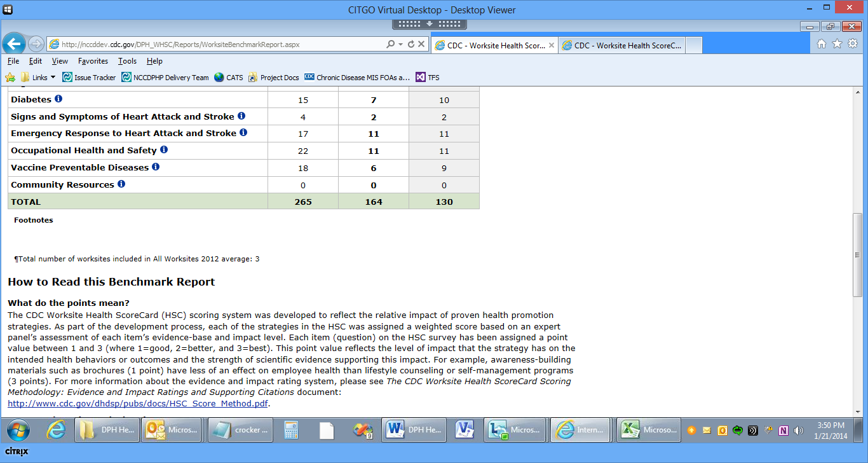Open info icon for Emergency Response row
Viewport: 868px width, 463px height.
tap(243, 133)
